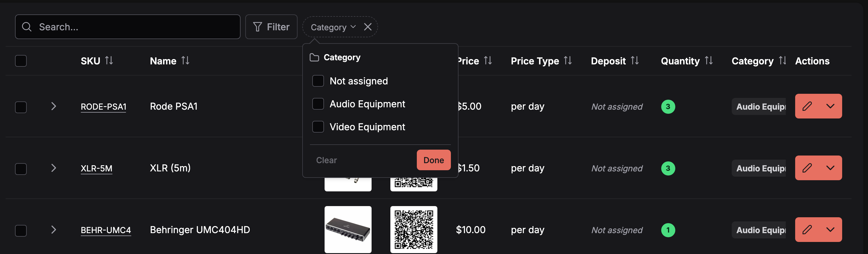
Task: Check the Not assigned category option
Action: point(318,81)
